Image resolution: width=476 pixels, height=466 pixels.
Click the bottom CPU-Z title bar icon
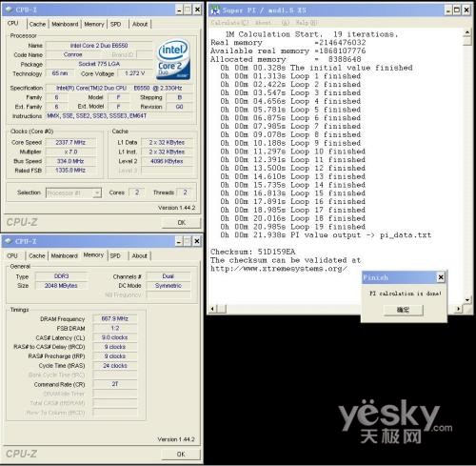(x=9, y=241)
